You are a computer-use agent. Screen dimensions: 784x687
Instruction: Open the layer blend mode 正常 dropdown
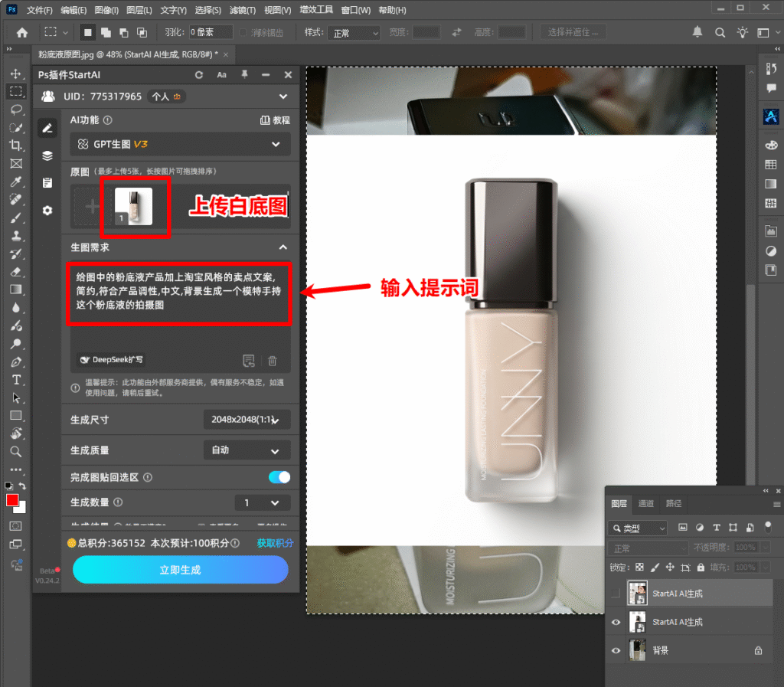click(x=648, y=548)
